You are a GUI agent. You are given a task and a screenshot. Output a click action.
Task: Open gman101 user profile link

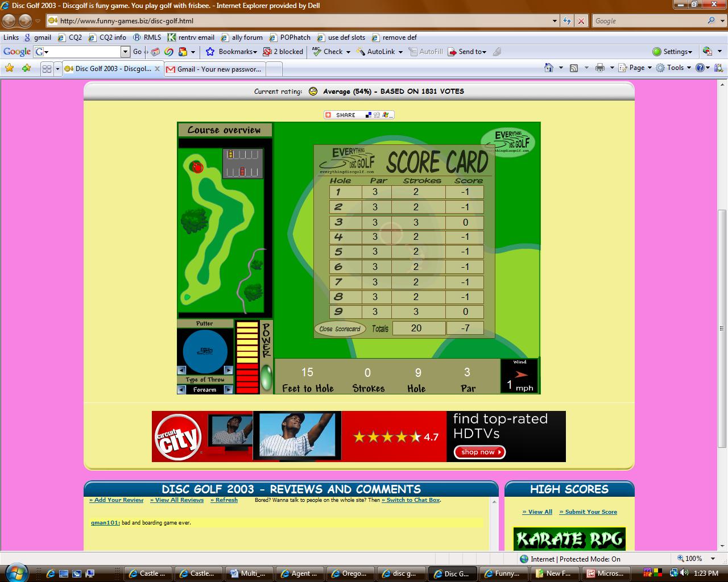(105, 523)
